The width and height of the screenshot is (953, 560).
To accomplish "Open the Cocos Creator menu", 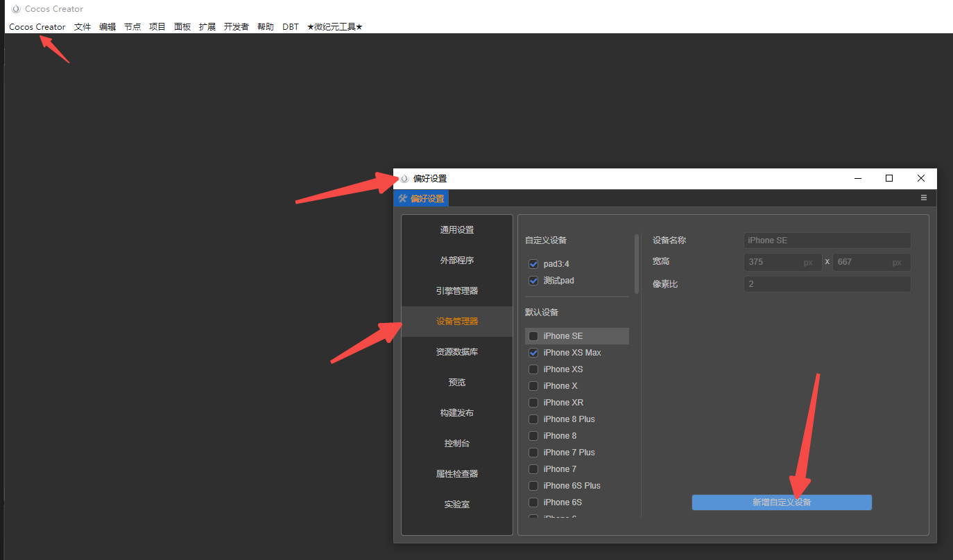I will pyautogui.click(x=37, y=27).
